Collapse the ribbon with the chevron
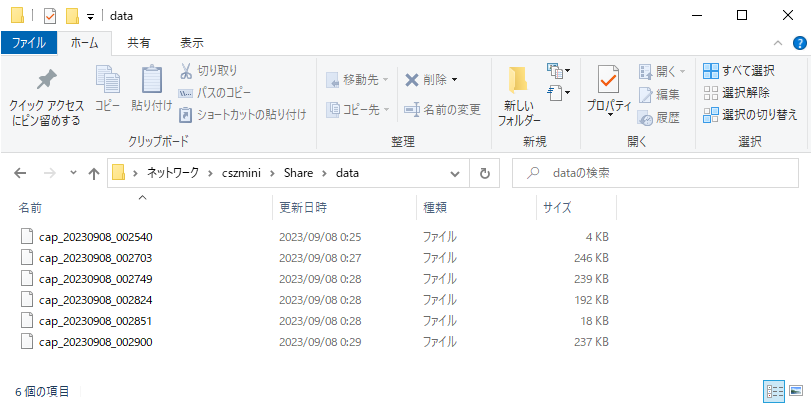This screenshot has height=404, width=812. (x=779, y=43)
